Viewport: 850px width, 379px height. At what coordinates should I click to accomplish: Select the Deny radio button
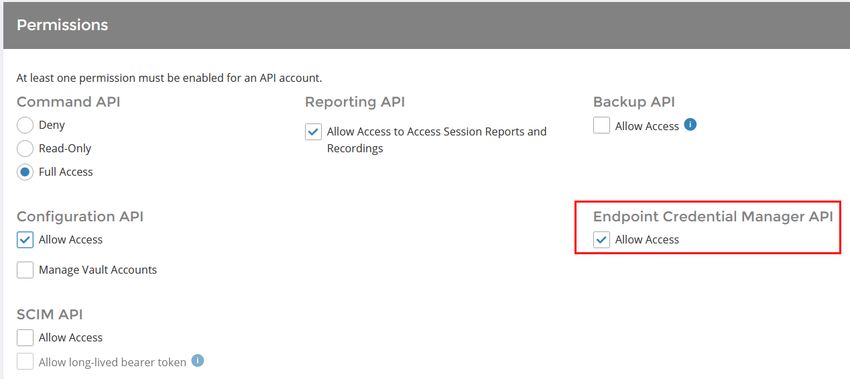25,125
